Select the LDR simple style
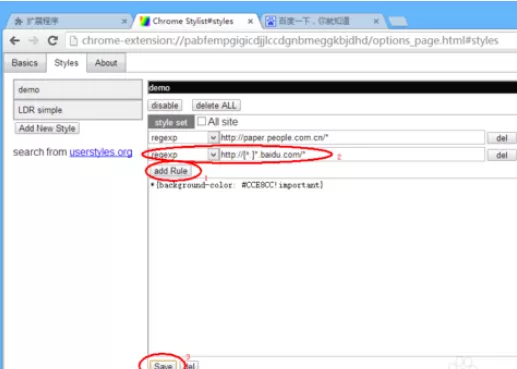The width and height of the screenshot is (517, 369). point(78,110)
